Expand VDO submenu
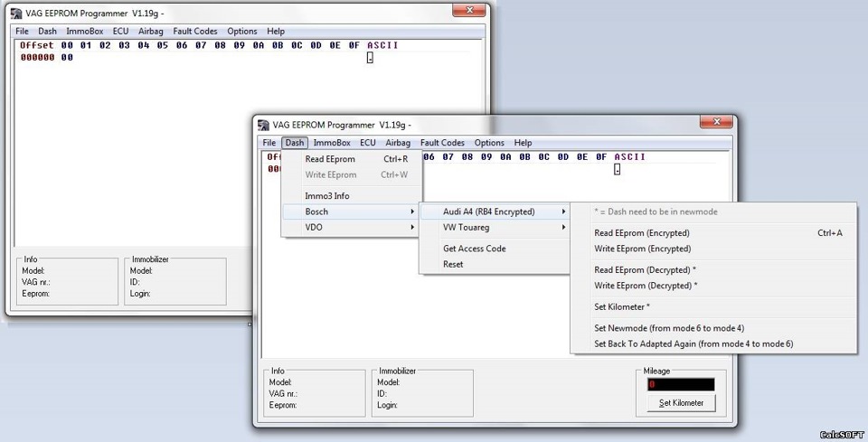Screen dimensions: 868x442 coord(352,228)
